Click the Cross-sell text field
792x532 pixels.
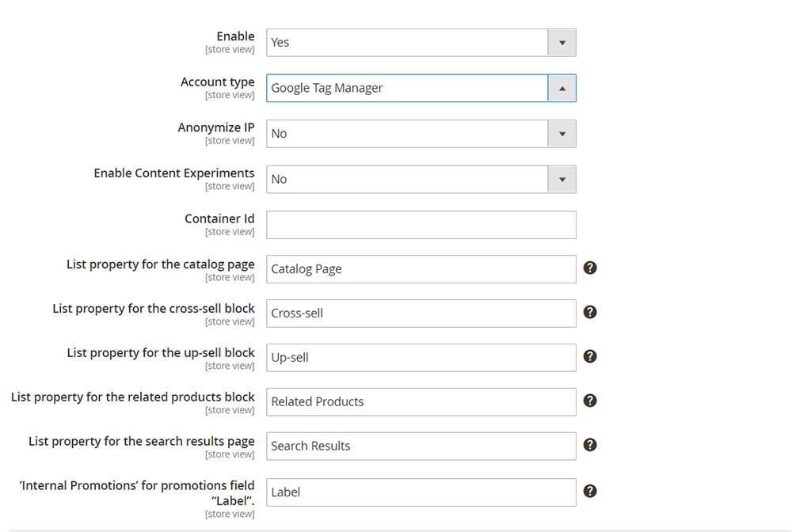[420, 313]
